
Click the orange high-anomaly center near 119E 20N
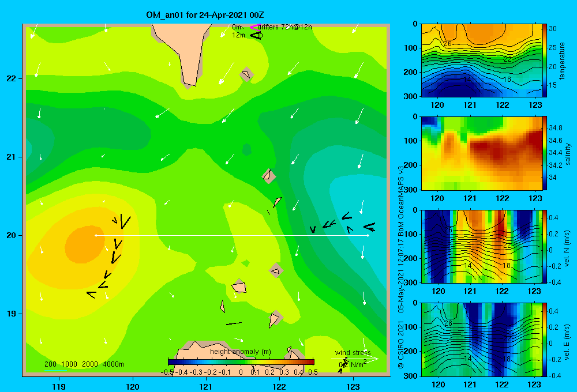85,244
